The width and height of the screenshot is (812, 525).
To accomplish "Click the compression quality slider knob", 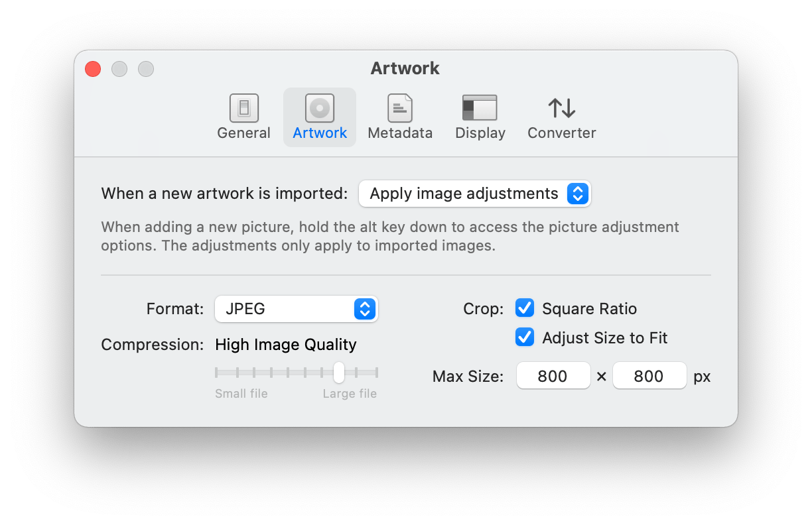I will tap(339, 373).
